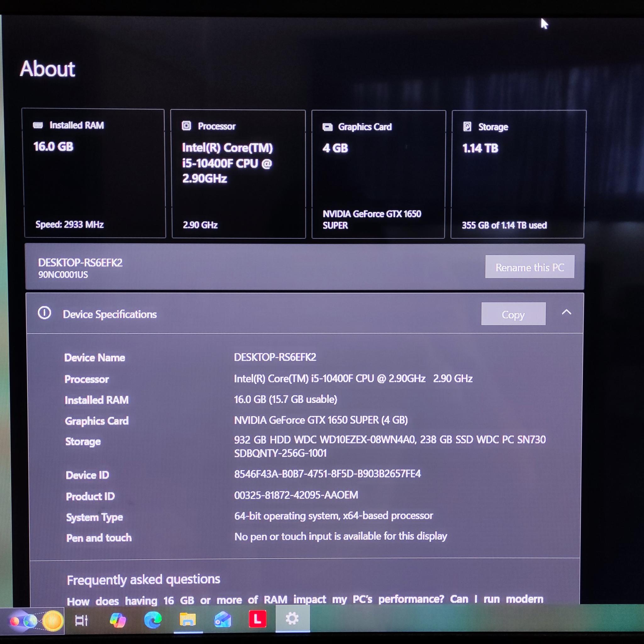The height and width of the screenshot is (644, 644).
Task: Click the Device ID label
Action: [x=87, y=475]
